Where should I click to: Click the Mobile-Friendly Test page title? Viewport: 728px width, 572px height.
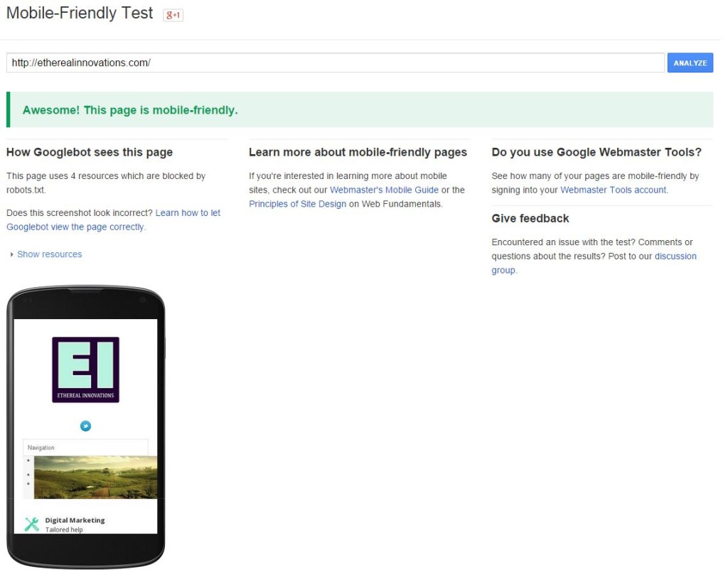(80, 14)
